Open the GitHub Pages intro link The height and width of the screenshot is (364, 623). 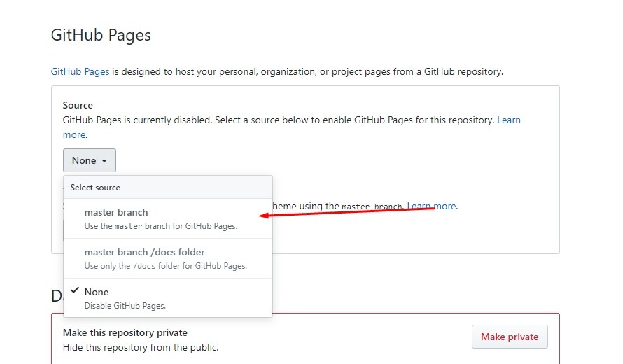click(x=80, y=71)
